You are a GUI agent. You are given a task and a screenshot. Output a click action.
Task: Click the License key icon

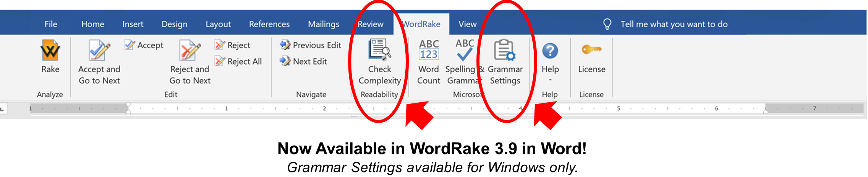coord(591,50)
